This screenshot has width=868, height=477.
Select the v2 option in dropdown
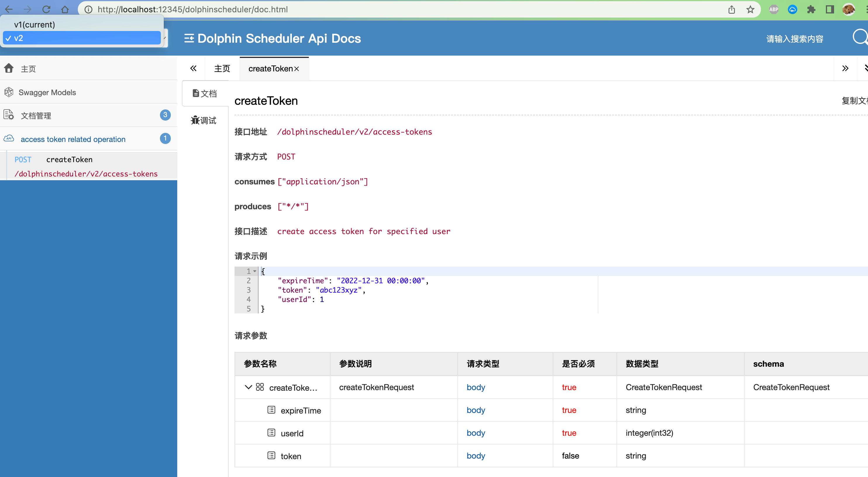pos(82,38)
